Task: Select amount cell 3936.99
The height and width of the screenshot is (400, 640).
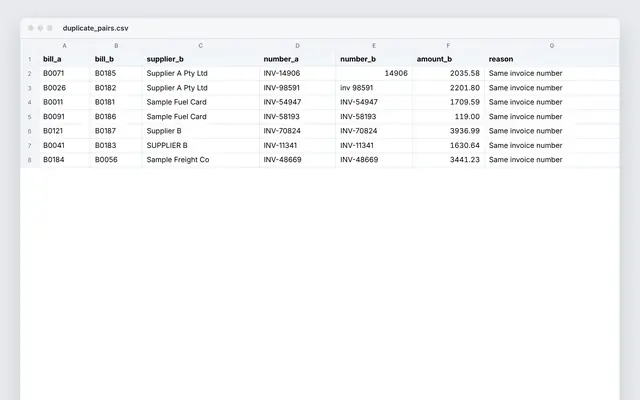Action: (x=449, y=131)
